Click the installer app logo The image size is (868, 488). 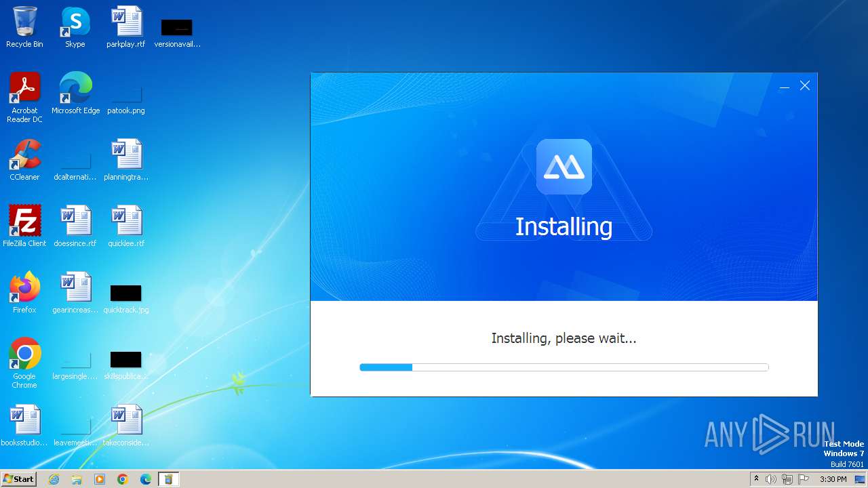564,167
